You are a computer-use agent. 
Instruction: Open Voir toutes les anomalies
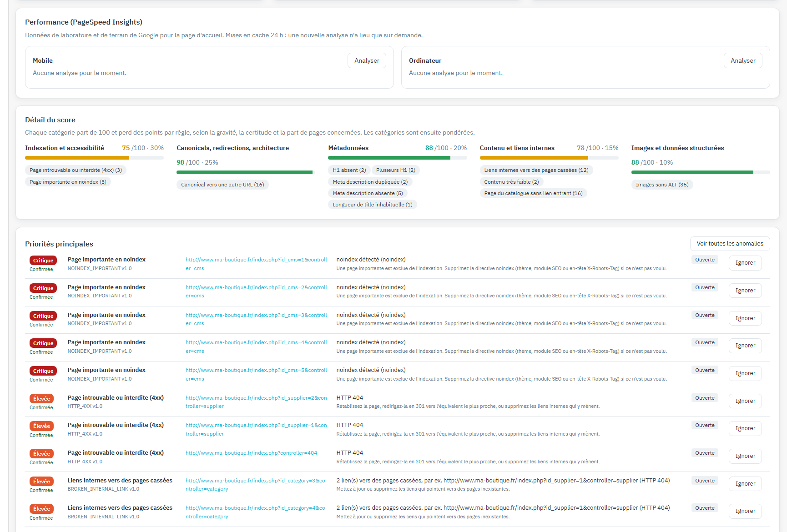(x=730, y=244)
